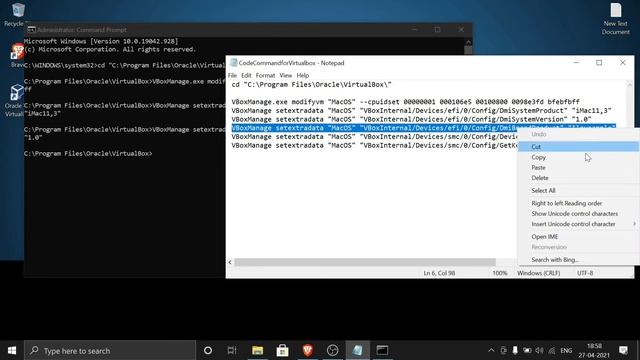This screenshot has height=360, width=640.
Task: Open the taskbar clock and date
Action: pos(594,351)
